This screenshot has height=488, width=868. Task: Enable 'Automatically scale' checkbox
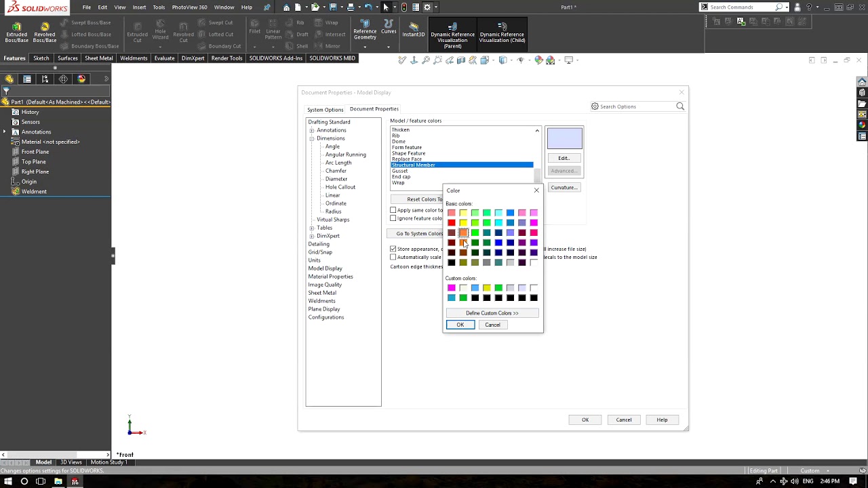pos(393,257)
